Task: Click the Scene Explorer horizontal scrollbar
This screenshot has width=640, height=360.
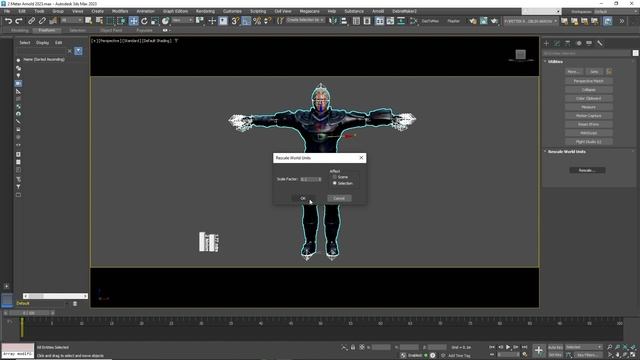Action: pos(55,296)
